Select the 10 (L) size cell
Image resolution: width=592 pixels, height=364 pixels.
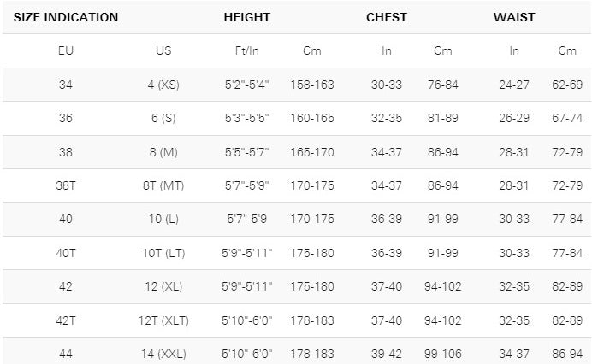[x=163, y=219]
